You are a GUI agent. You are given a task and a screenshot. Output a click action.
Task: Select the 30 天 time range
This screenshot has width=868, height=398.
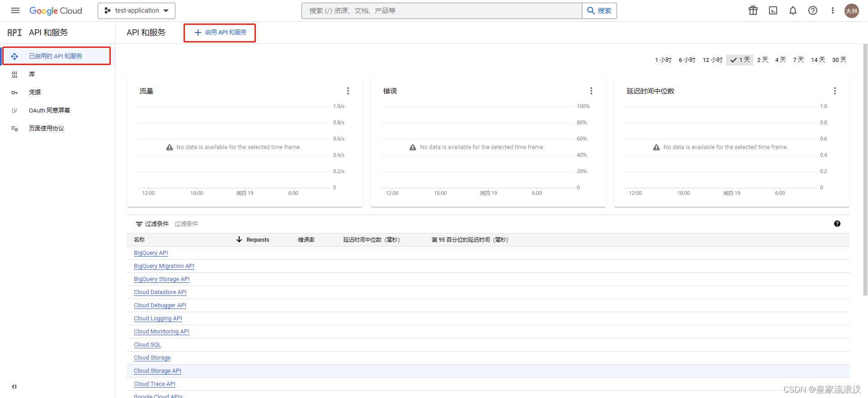(840, 60)
